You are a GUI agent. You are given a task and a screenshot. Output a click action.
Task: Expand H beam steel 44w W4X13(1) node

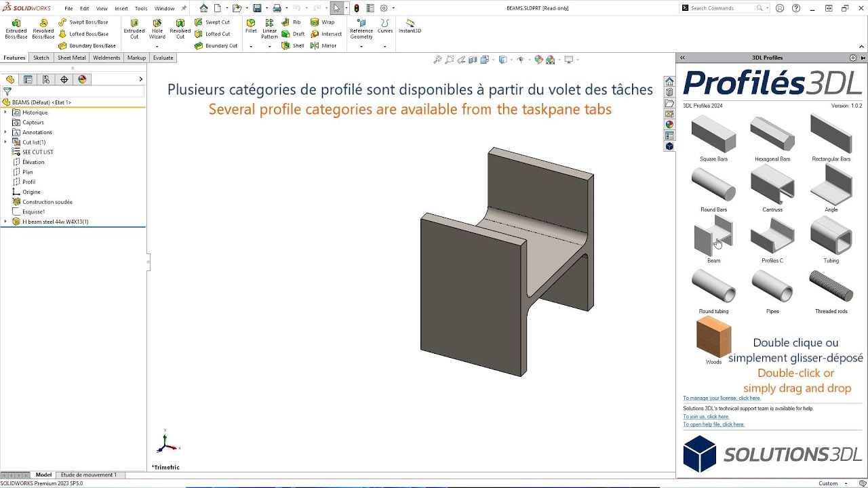(5, 222)
